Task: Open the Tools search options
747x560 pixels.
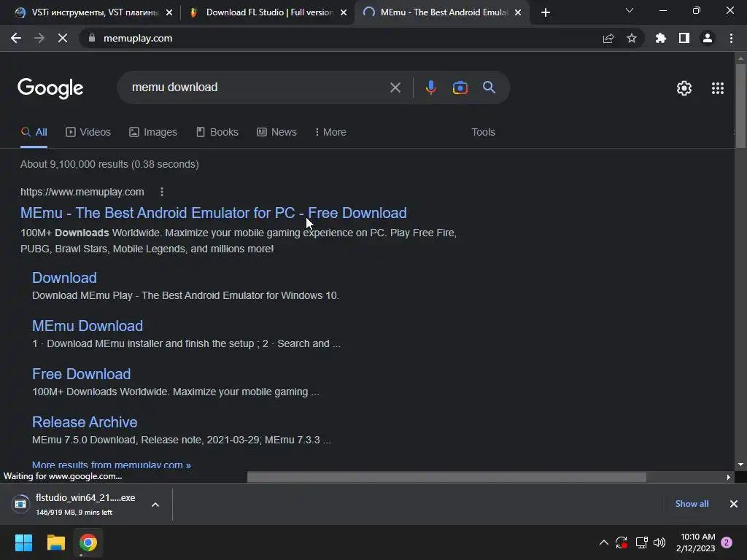Action: pyautogui.click(x=483, y=132)
